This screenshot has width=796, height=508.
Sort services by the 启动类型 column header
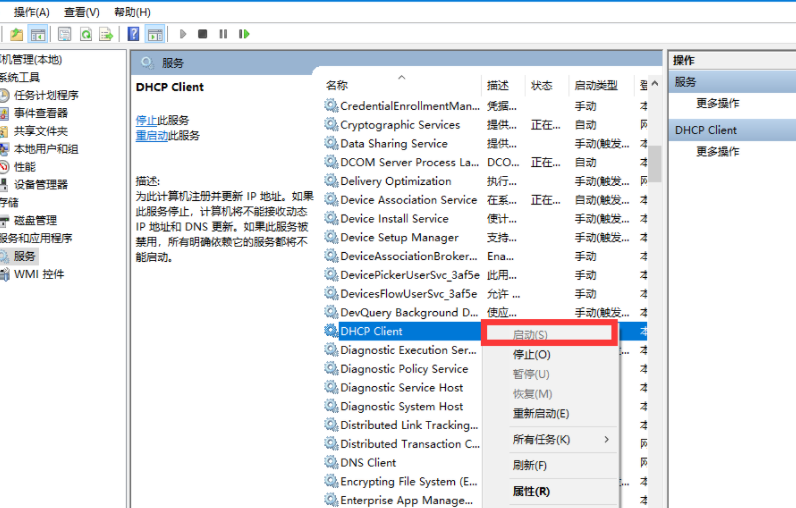click(x=595, y=85)
